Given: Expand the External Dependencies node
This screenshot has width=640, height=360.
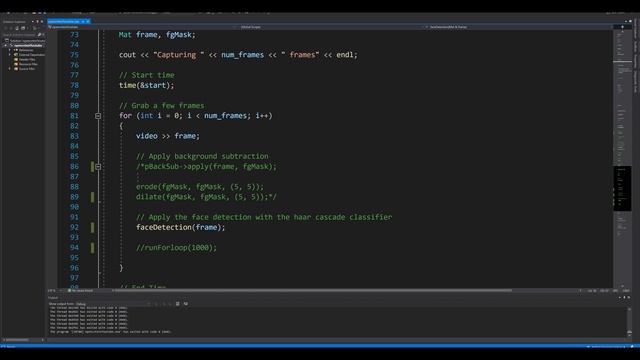Looking at the screenshot, I should point(10,55).
